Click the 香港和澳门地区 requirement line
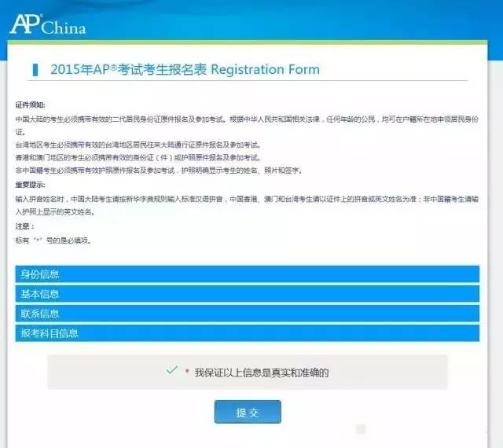The height and width of the screenshot is (448, 503). click(138, 157)
